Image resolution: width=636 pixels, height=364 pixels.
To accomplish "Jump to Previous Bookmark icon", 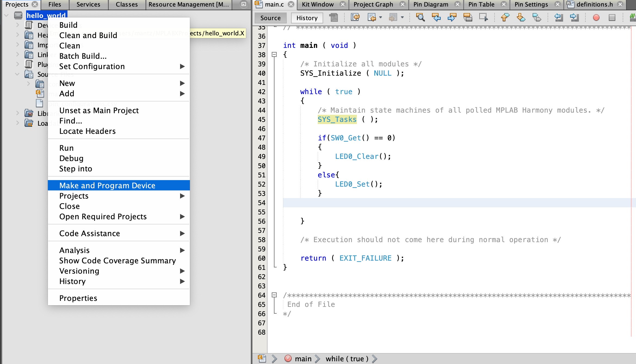I will (505, 18).
